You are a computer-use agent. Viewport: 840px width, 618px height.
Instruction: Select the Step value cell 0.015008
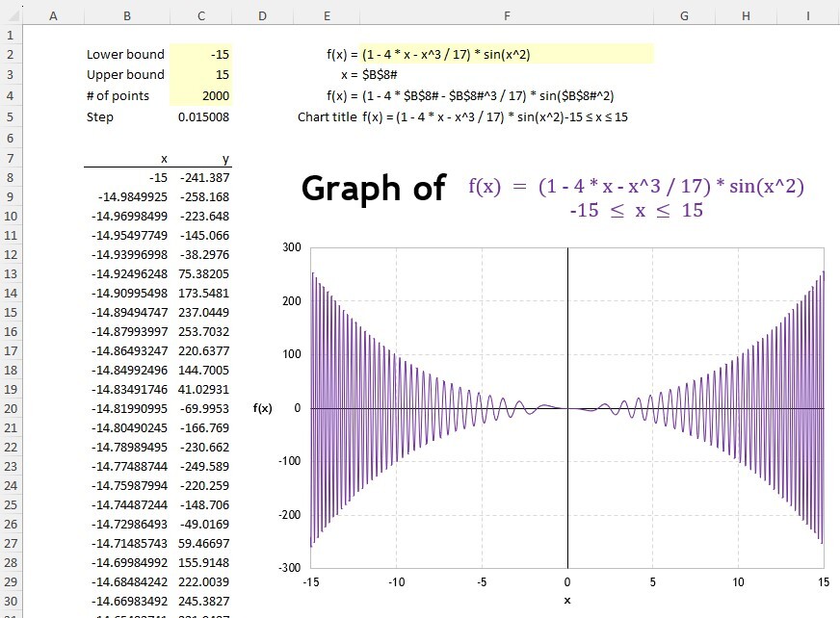coord(199,116)
